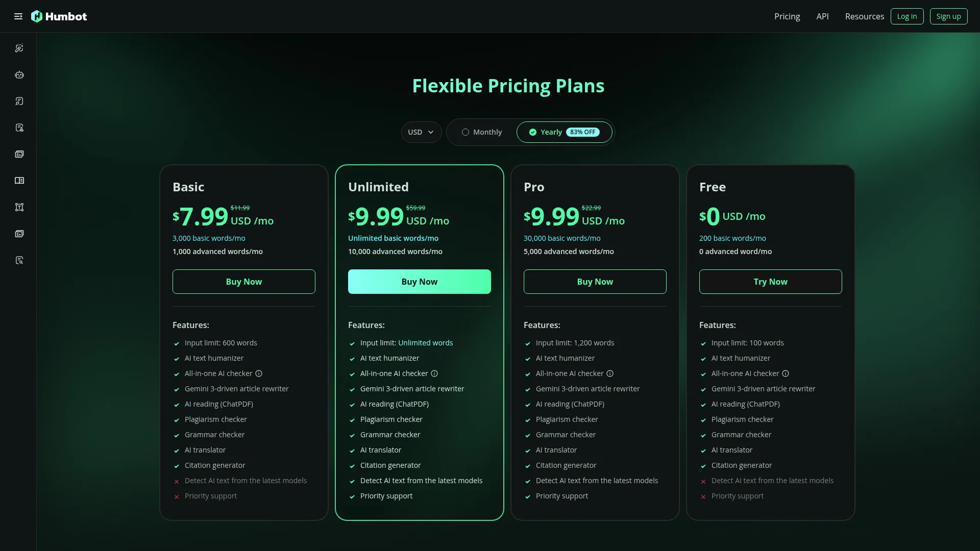Click the All-in-one AI checker info icon
This screenshot has height=551, width=980.
[258, 373]
